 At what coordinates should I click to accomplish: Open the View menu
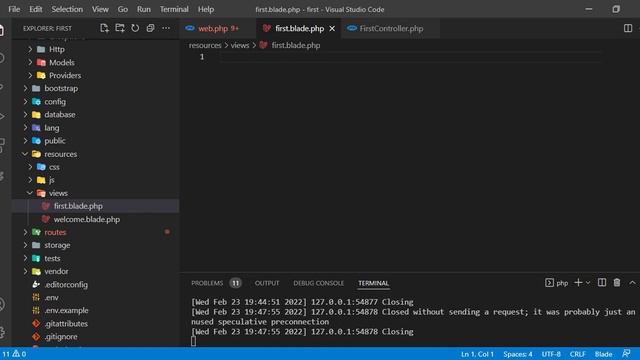(100, 9)
